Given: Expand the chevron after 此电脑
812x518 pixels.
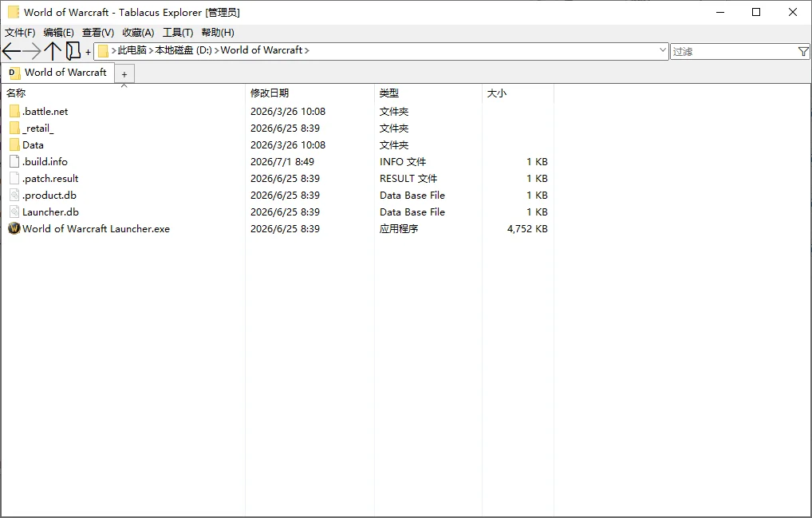Looking at the screenshot, I should [x=152, y=51].
